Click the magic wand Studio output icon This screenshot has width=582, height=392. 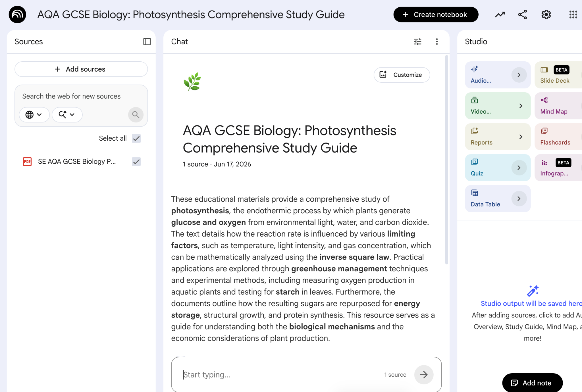pyautogui.click(x=533, y=291)
